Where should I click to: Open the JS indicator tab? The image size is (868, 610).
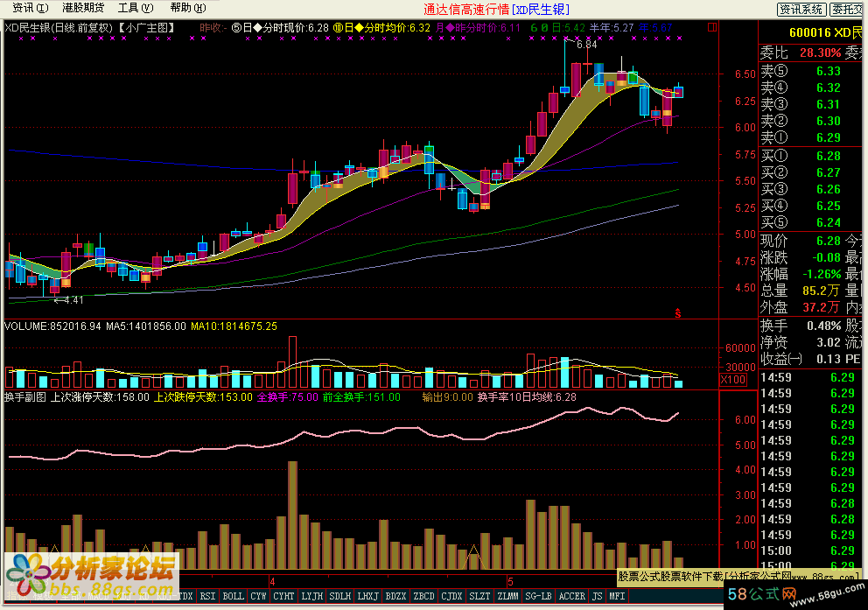point(597,596)
